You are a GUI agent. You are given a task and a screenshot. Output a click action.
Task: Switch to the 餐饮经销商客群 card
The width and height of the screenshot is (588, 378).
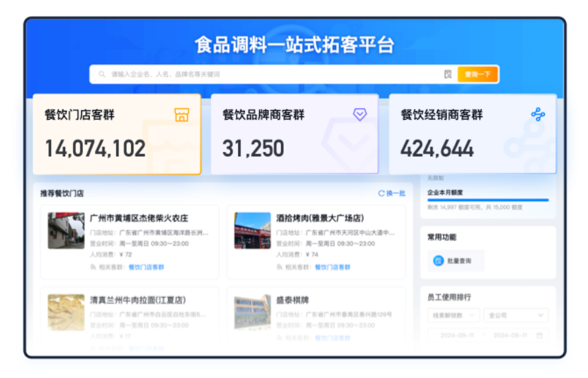(472, 134)
